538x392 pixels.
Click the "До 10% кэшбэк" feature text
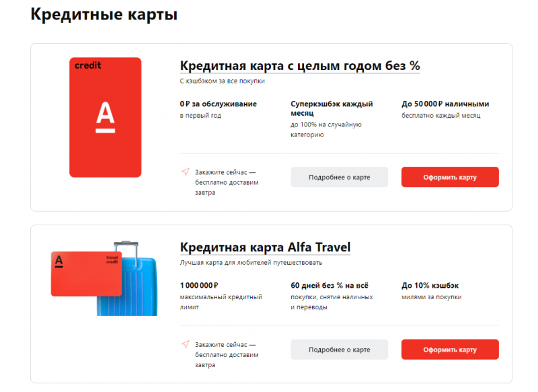pos(430,285)
